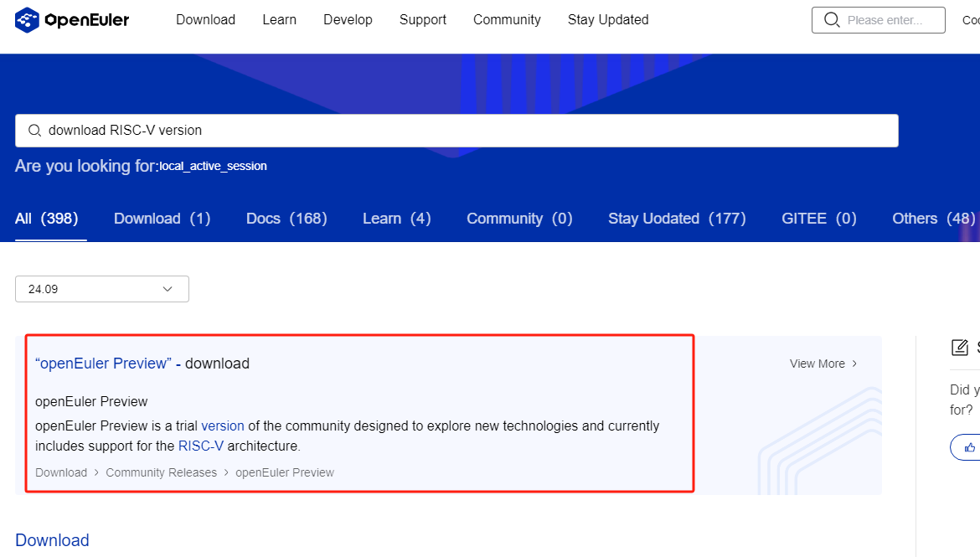Click the search icon beside the RISC-V query
980x557 pixels.
(34, 131)
